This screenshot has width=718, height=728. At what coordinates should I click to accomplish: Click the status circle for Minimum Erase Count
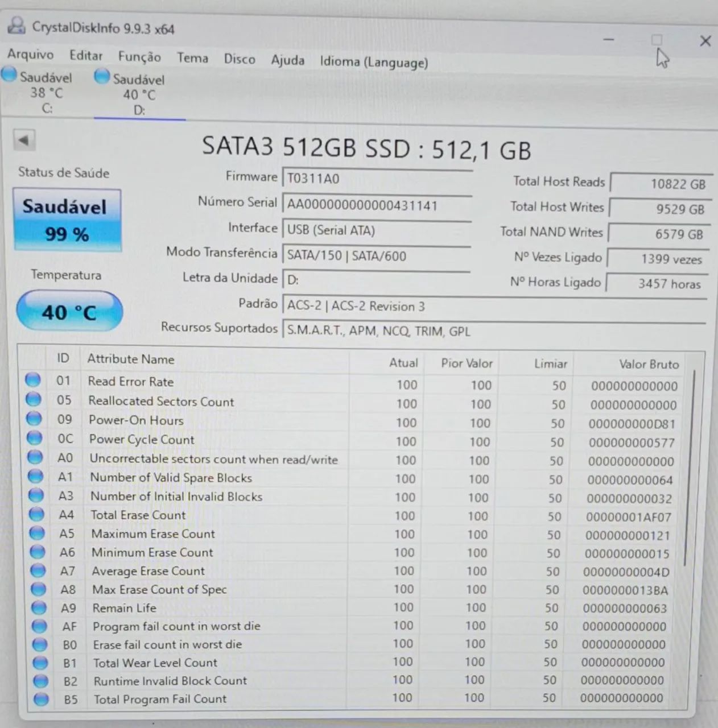[38, 552]
